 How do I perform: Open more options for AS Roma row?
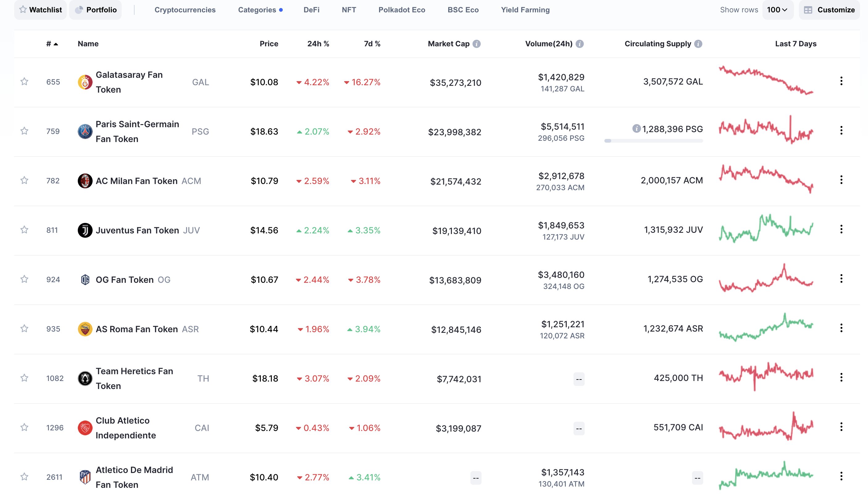841,328
